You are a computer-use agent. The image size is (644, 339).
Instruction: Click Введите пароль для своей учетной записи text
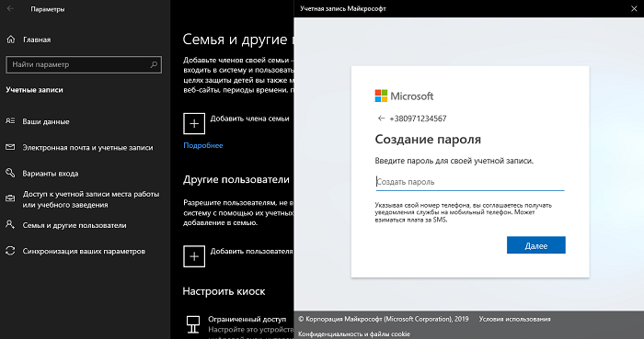[454, 161]
